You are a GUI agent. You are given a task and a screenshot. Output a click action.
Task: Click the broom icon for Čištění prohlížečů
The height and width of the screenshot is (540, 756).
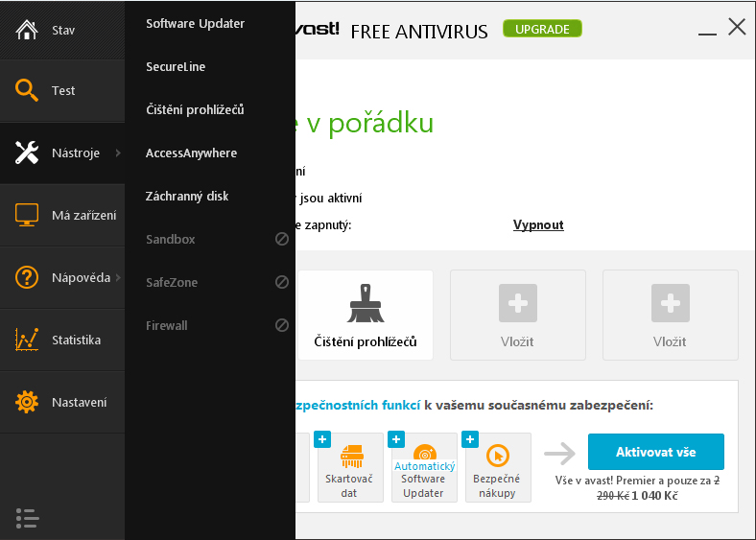[366, 303]
